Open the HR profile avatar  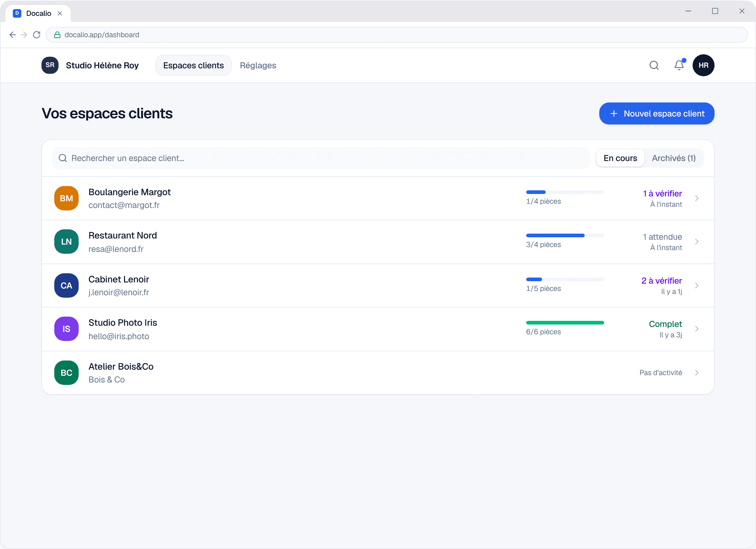pos(703,65)
